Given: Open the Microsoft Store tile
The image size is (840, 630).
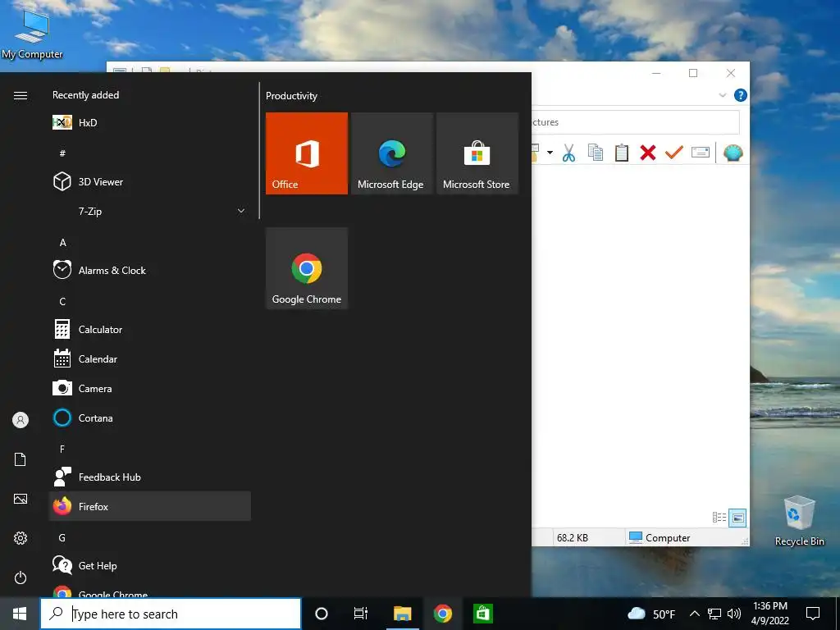Looking at the screenshot, I should [x=477, y=153].
